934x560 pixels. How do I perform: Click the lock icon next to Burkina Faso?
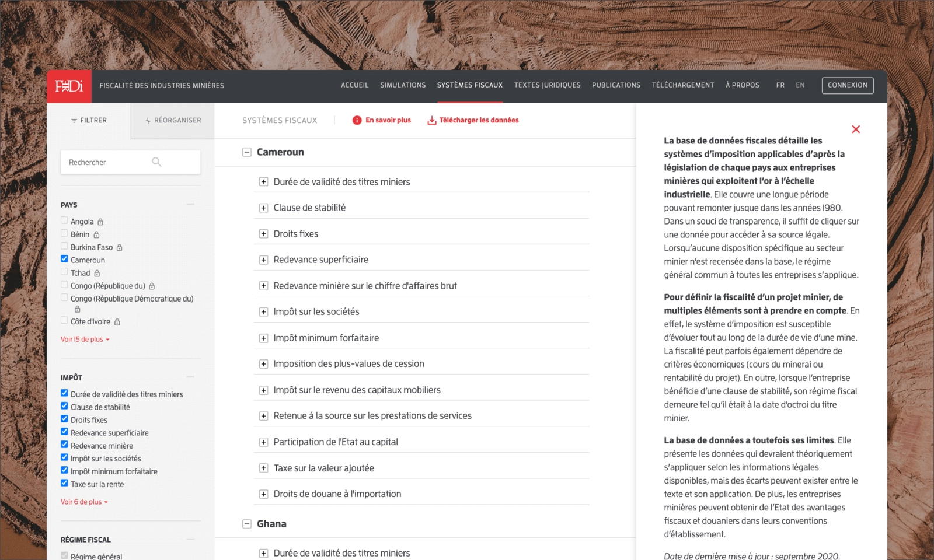[x=120, y=247]
